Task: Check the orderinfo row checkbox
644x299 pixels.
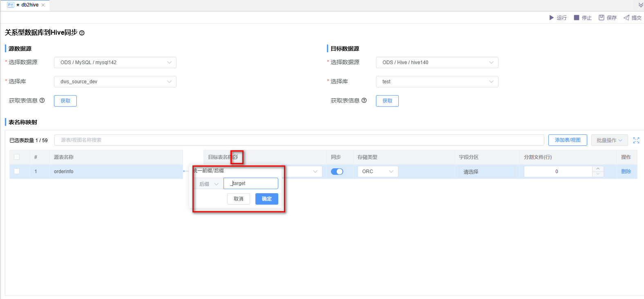Action: coord(17,171)
